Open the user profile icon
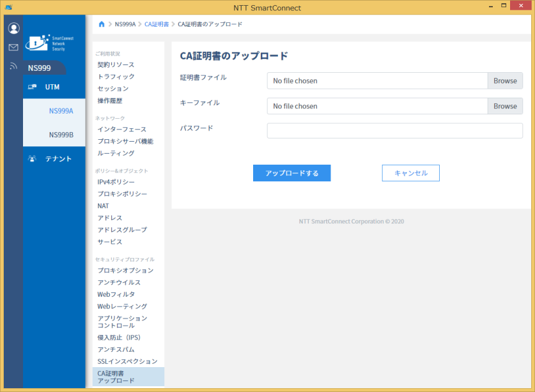 point(13,28)
